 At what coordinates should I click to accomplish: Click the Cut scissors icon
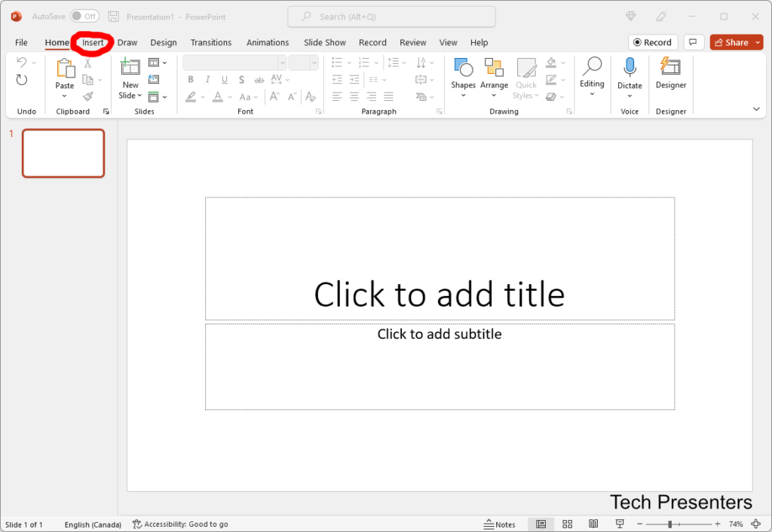tap(87, 63)
